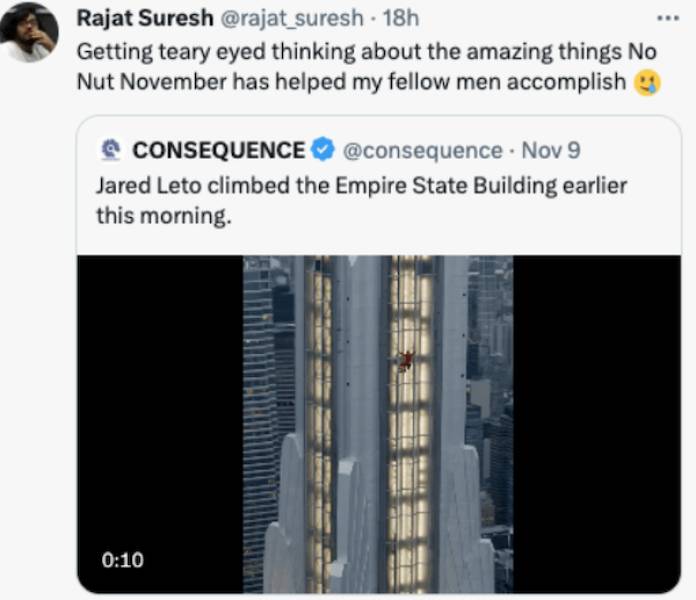Click the black area left of video

point(160,400)
